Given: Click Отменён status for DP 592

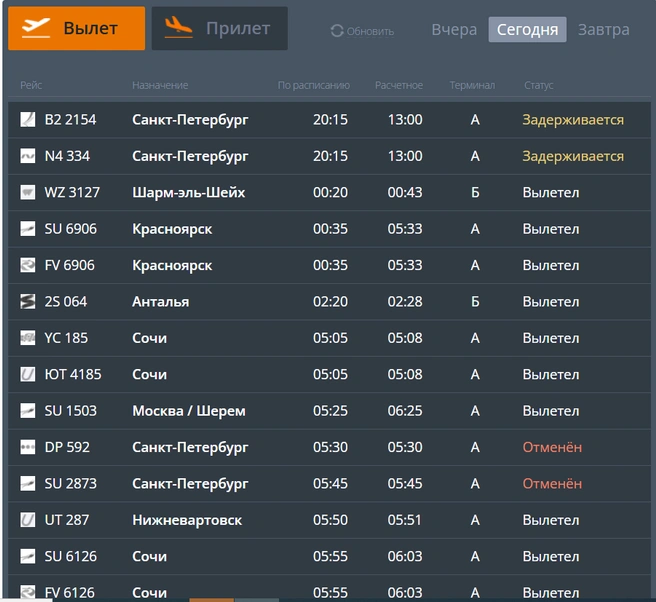Looking at the screenshot, I should pyautogui.click(x=552, y=447).
